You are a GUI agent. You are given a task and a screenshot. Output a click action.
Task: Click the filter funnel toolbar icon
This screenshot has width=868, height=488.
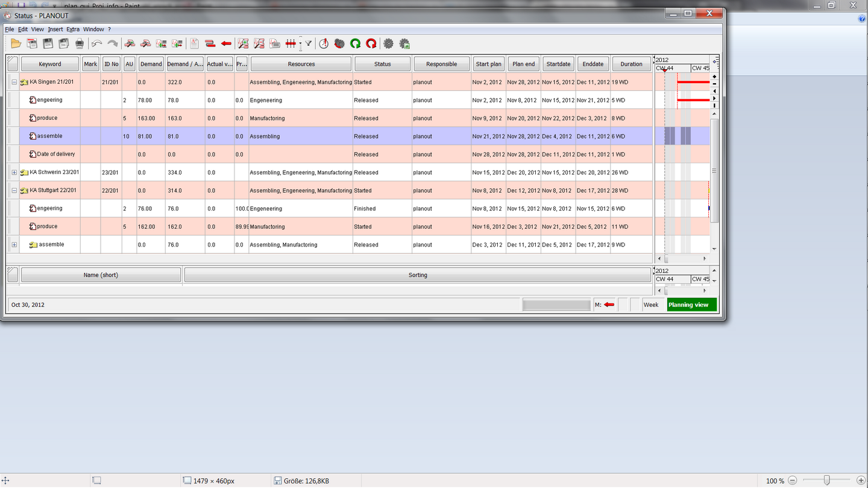pos(308,43)
